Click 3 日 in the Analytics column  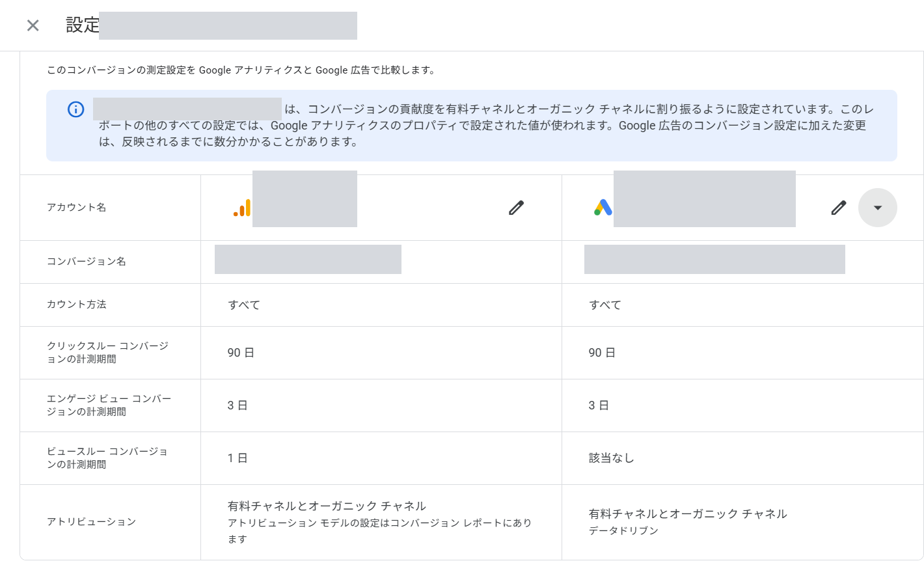click(x=238, y=405)
